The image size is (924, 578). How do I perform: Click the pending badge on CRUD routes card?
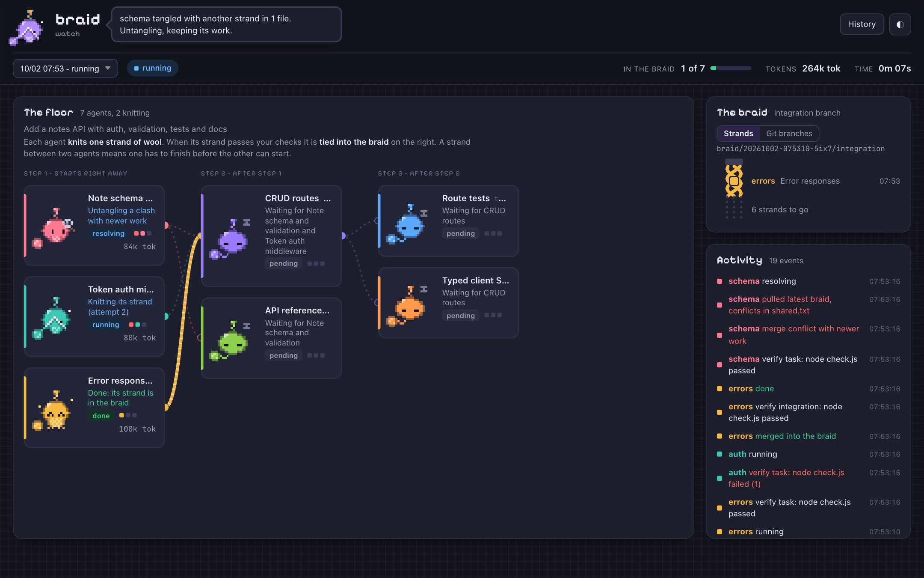coord(284,264)
